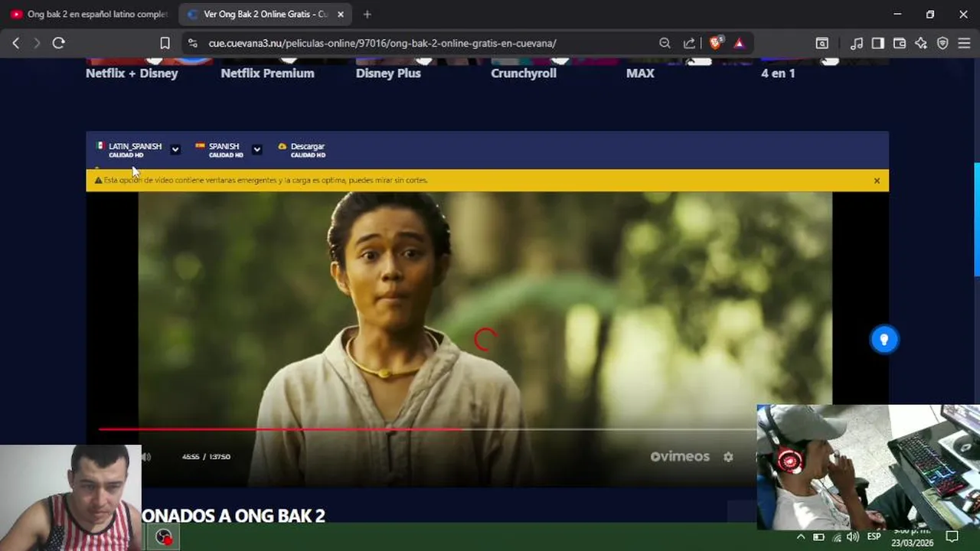Click the zoom-out magnifier icon in address bar
The height and width of the screenshot is (551, 980).
(x=665, y=44)
